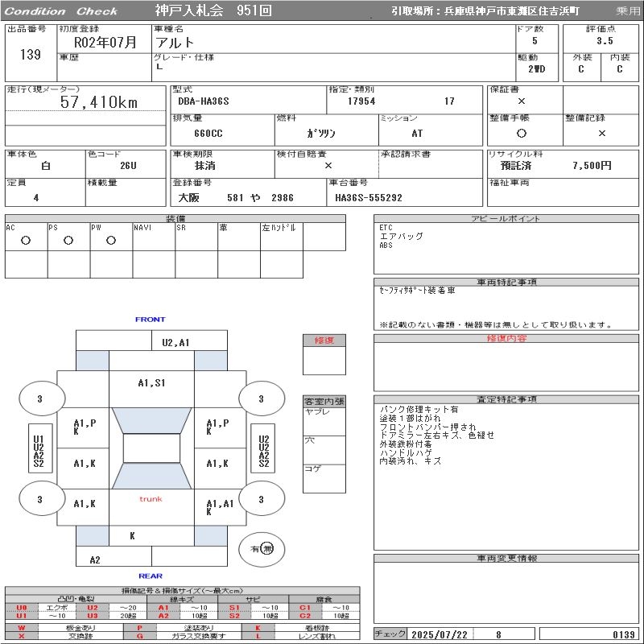Click the spare tire 有/無 circle indicator
This screenshot has height=644, width=644.
[x=262, y=549]
